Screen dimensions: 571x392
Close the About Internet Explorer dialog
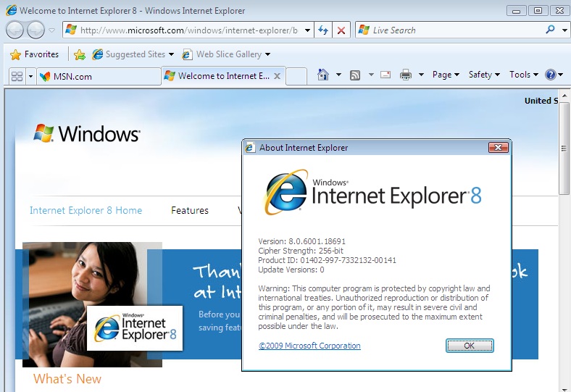(498, 147)
